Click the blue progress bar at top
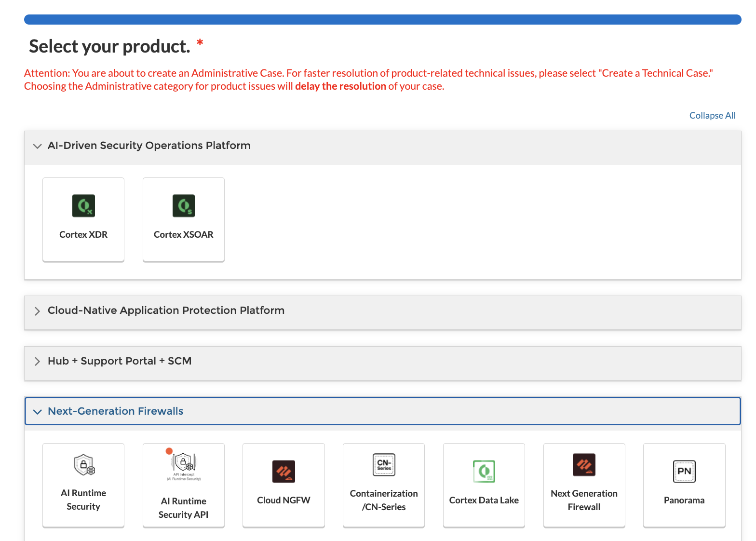The width and height of the screenshot is (756, 541). (x=383, y=19)
